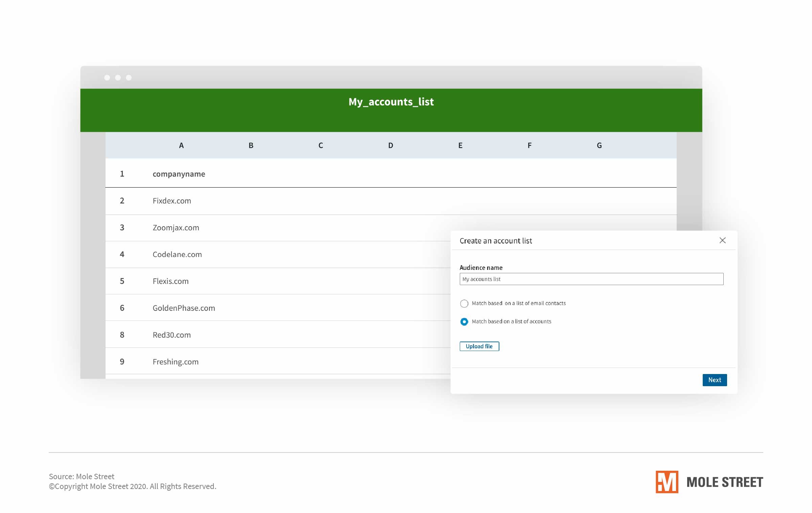Select Match based on a list of email contacts
Screen dimensions: 812x513
coord(464,303)
